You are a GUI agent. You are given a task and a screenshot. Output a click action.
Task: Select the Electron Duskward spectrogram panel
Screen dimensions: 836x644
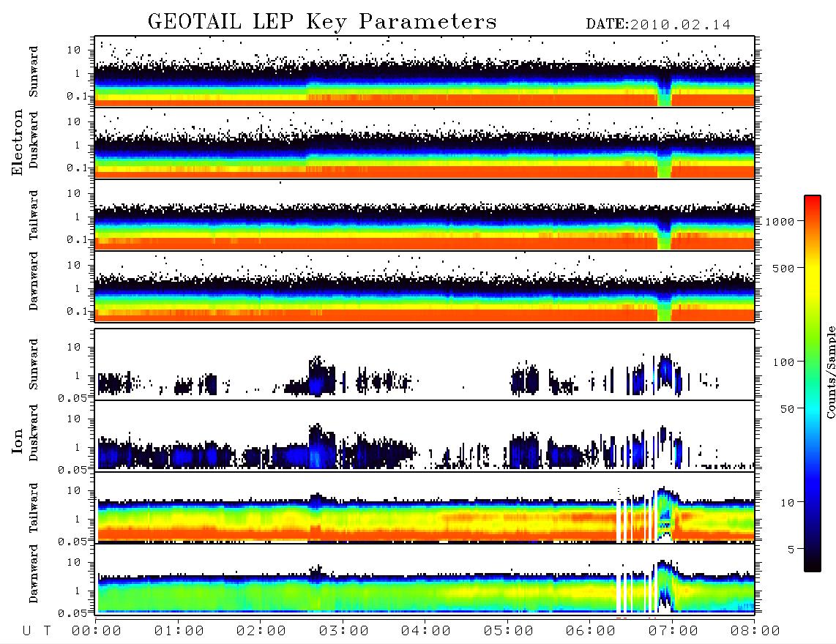point(425,143)
